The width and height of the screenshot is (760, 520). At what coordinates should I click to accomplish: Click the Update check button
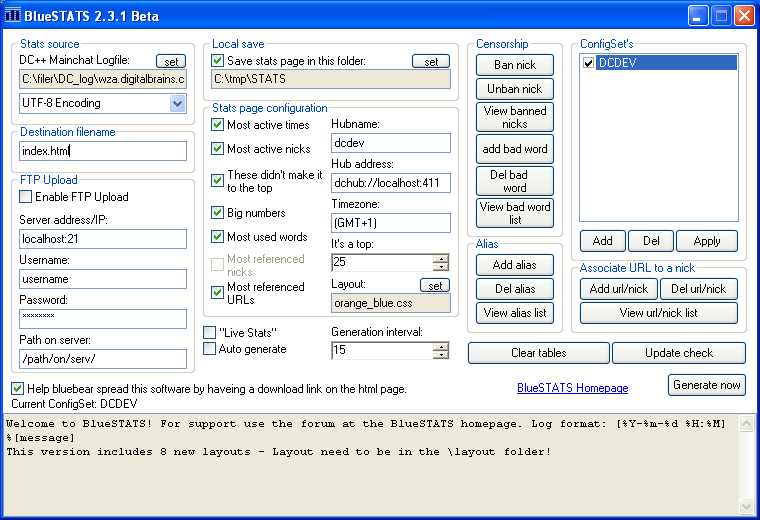tap(679, 353)
